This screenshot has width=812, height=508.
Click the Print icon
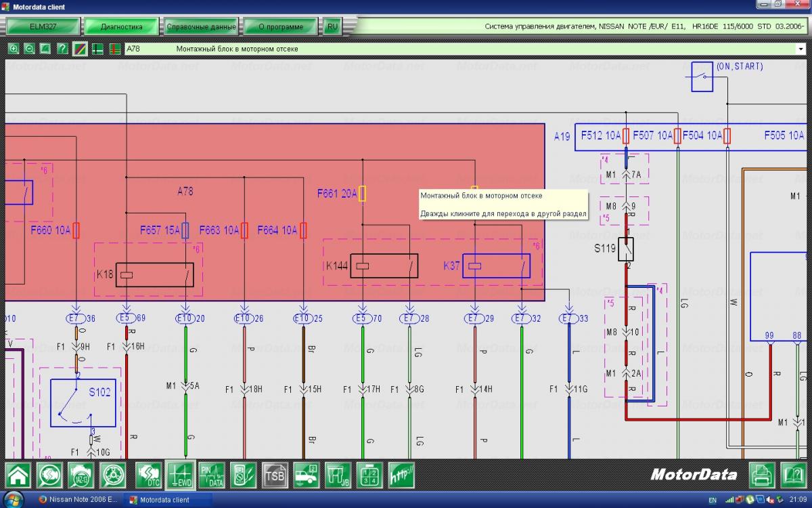pyautogui.click(x=762, y=475)
